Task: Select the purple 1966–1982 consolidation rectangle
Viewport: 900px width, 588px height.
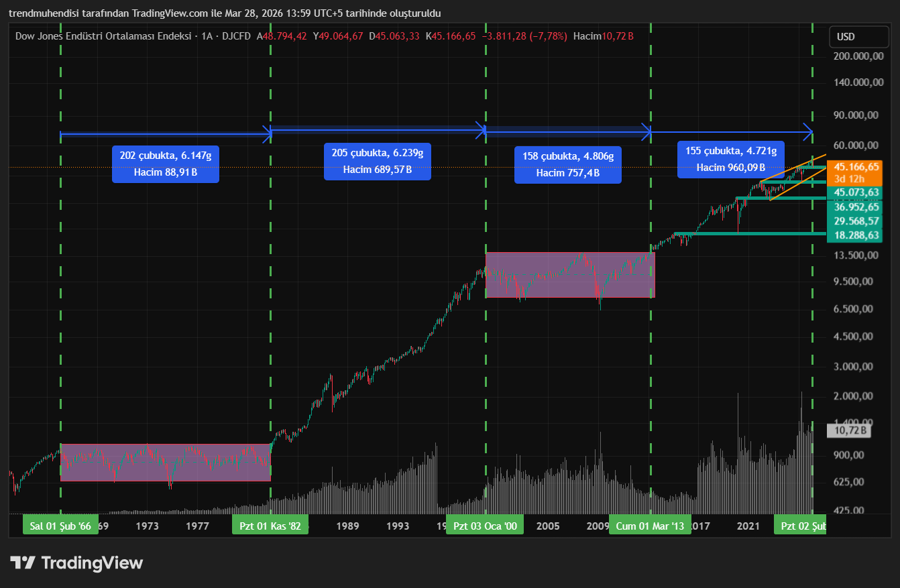Action: [x=166, y=462]
